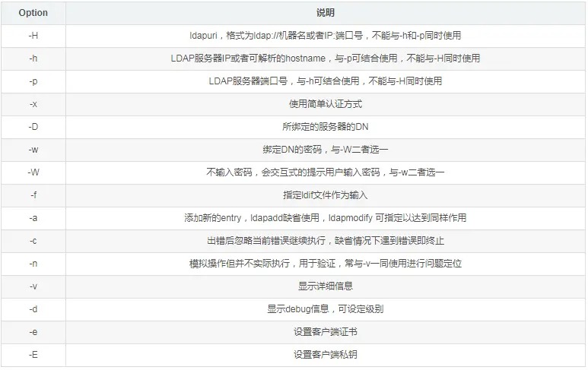Select the 所绑定的服务器的DN description
This screenshot has height=370, width=588.
pyautogui.click(x=325, y=127)
